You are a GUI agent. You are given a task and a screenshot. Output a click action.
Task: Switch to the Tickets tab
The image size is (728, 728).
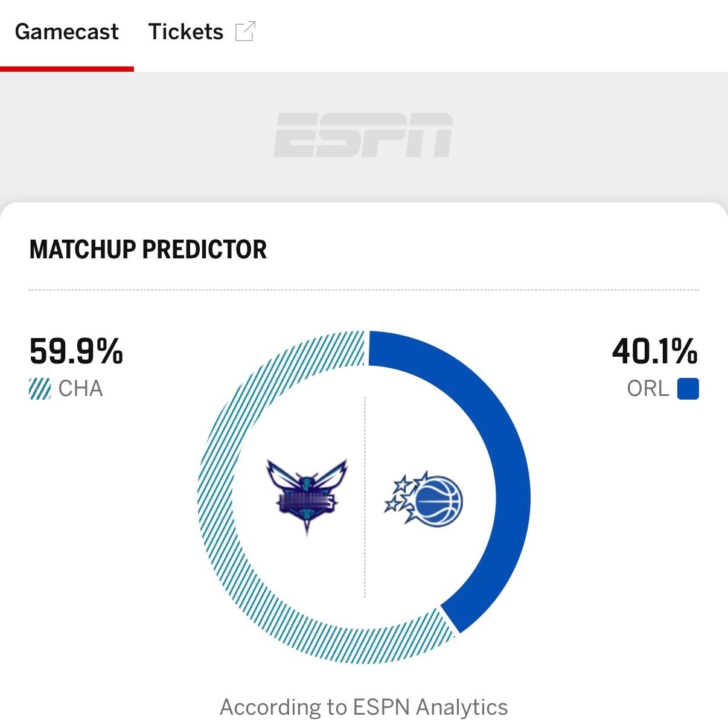coord(185,32)
